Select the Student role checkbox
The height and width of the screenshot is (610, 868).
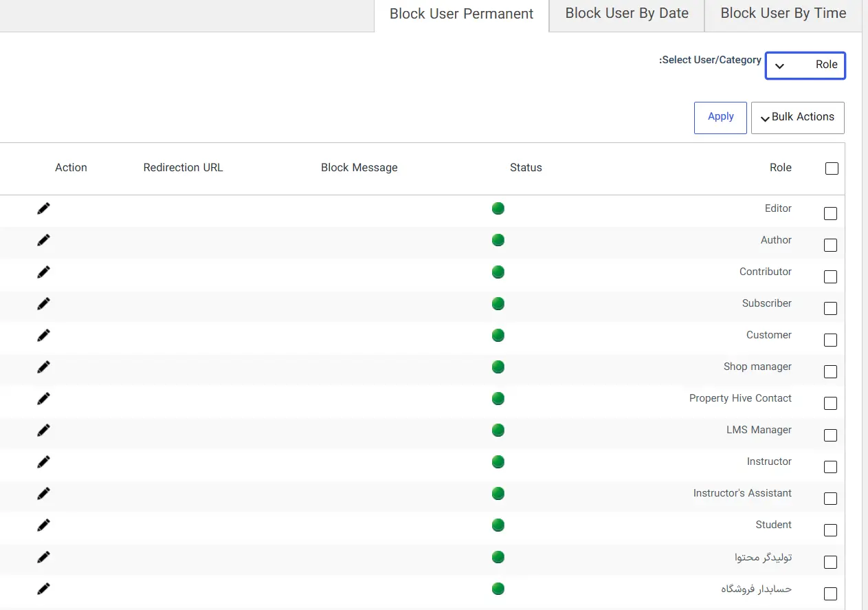[830, 530]
